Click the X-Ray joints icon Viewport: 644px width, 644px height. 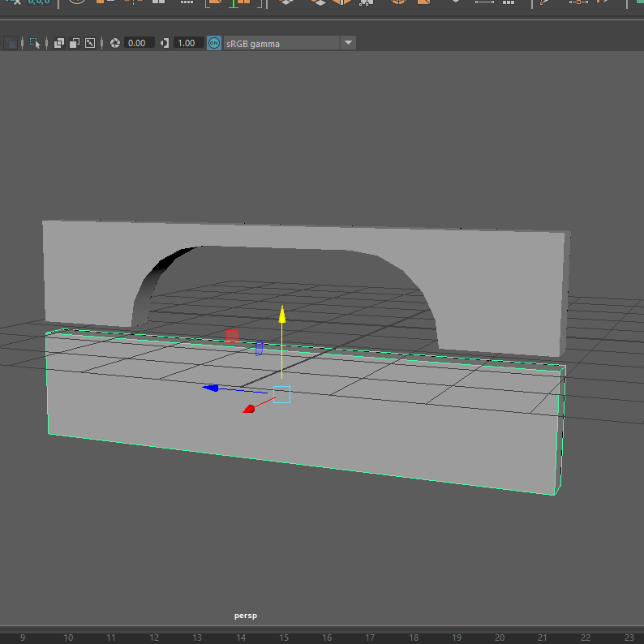click(x=90, y=43)
